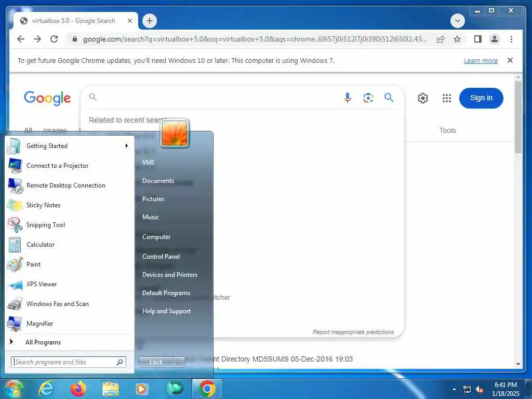Open the Google apps grid
The height and width of the screenshot is (399, 532).
click(x=447, y=98)
